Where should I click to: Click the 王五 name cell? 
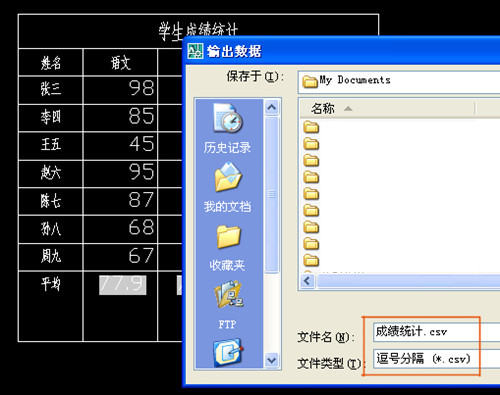click(x=51, y=146)
